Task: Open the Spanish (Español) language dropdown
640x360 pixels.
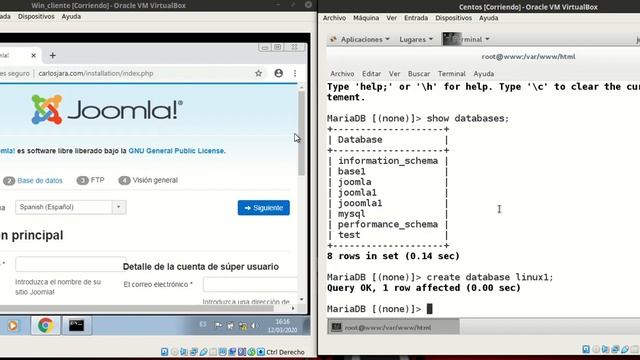Action: click(x=71, y=207)
